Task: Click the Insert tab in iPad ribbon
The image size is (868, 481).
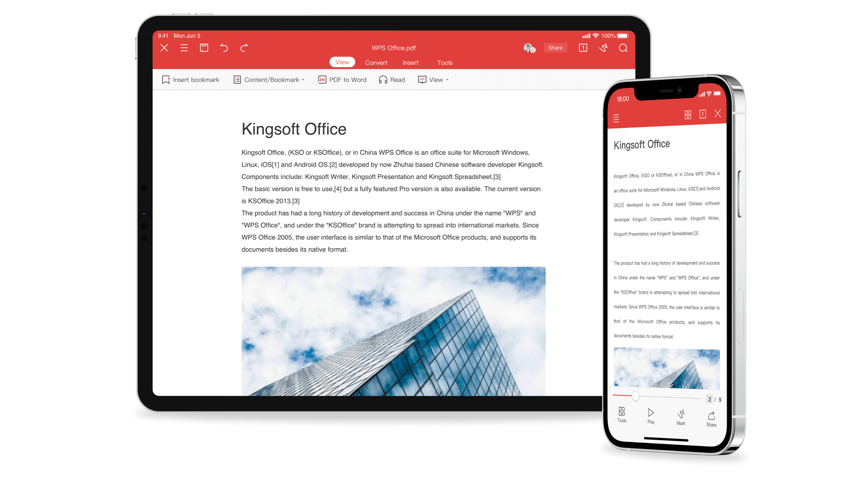Action: 409,61
